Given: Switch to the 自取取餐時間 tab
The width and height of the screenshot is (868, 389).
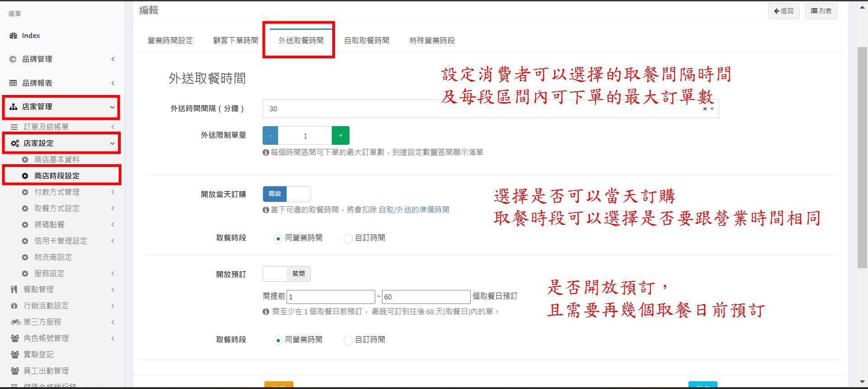Looking at the screenshot, I should 367,41.
